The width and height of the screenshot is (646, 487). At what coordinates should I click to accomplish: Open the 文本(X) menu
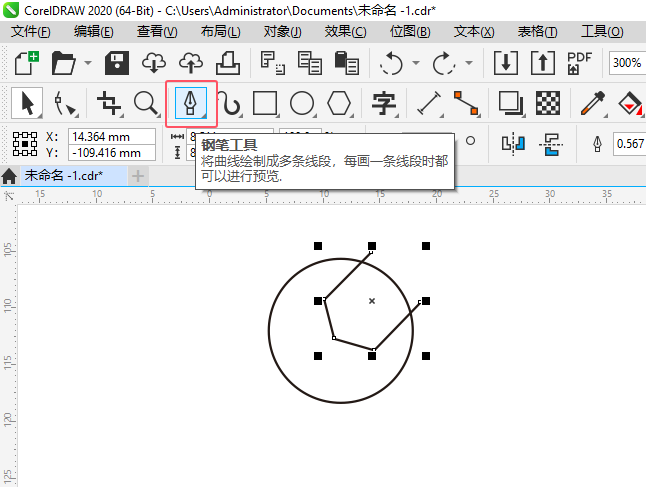point(474,31)
